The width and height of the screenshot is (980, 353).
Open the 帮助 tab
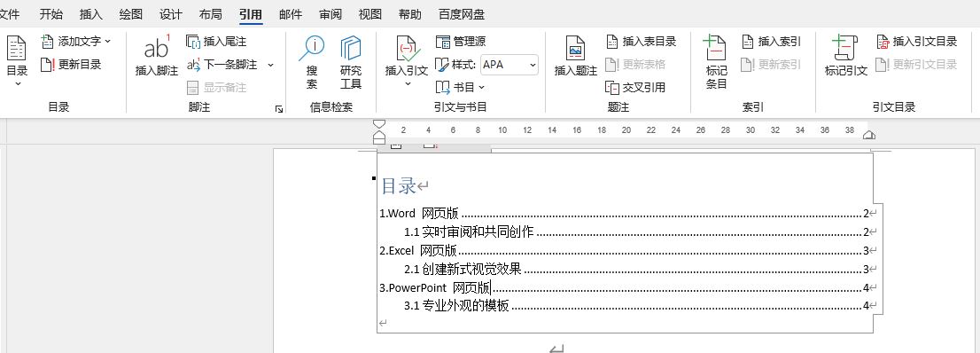pos(410,14)
